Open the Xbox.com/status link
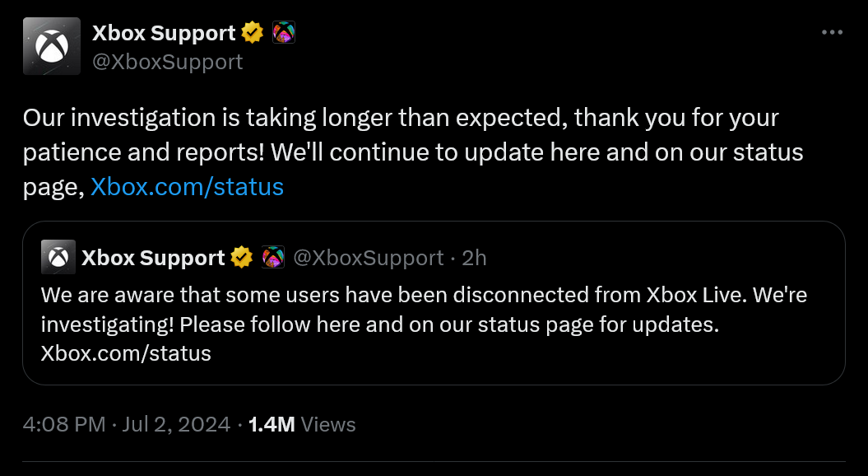 [187, 186]
